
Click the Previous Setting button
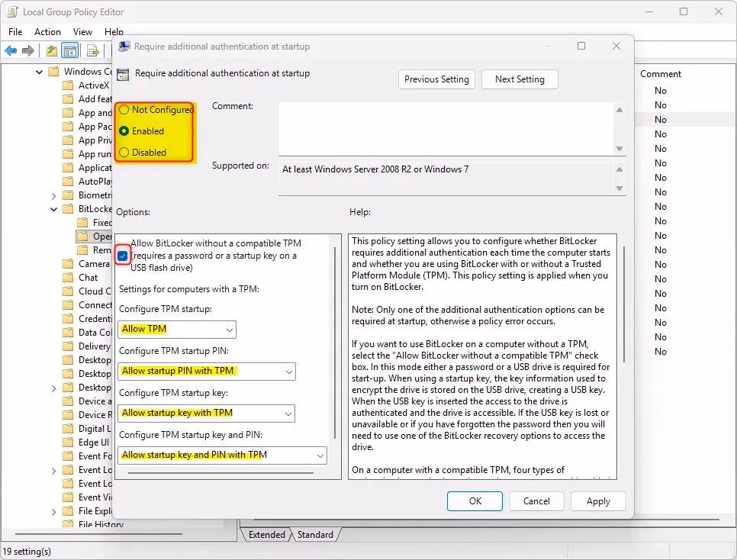(x=436, y=79)
